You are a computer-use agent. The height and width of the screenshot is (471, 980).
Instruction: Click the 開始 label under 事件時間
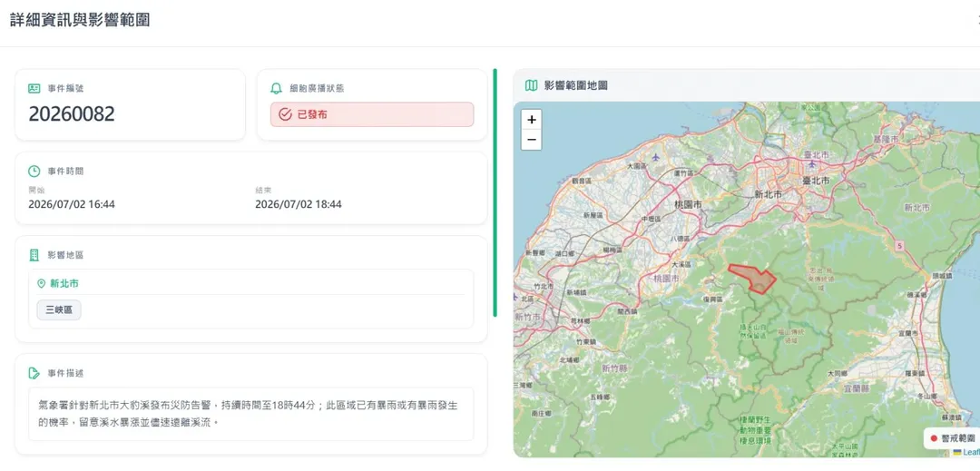[x=36, y=190]
